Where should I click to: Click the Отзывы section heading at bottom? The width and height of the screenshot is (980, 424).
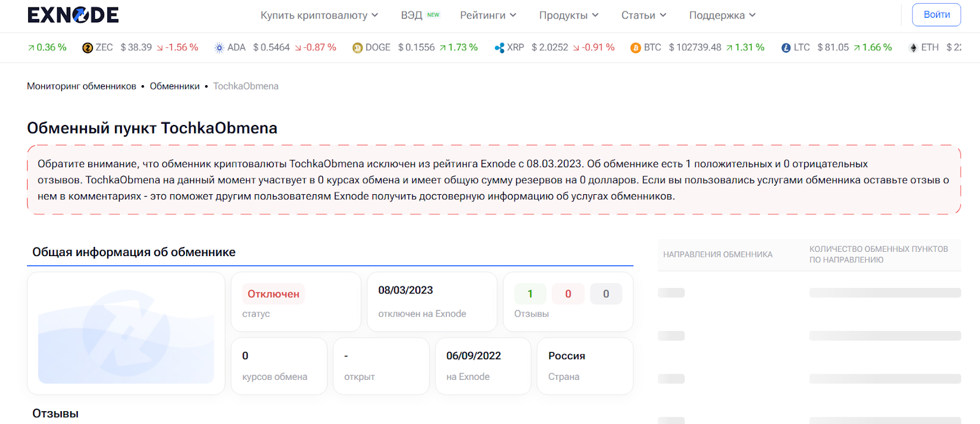(55, 414)
